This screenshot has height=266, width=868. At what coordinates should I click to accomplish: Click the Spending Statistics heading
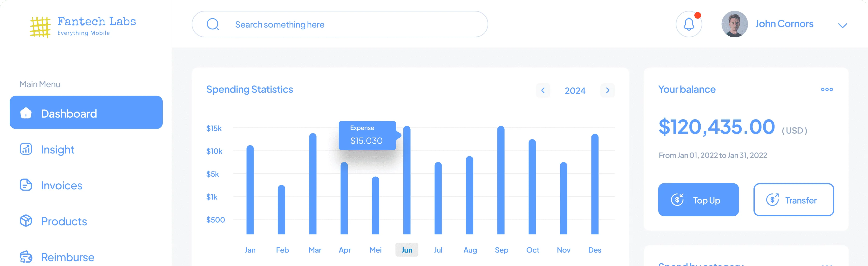(249, 89)
